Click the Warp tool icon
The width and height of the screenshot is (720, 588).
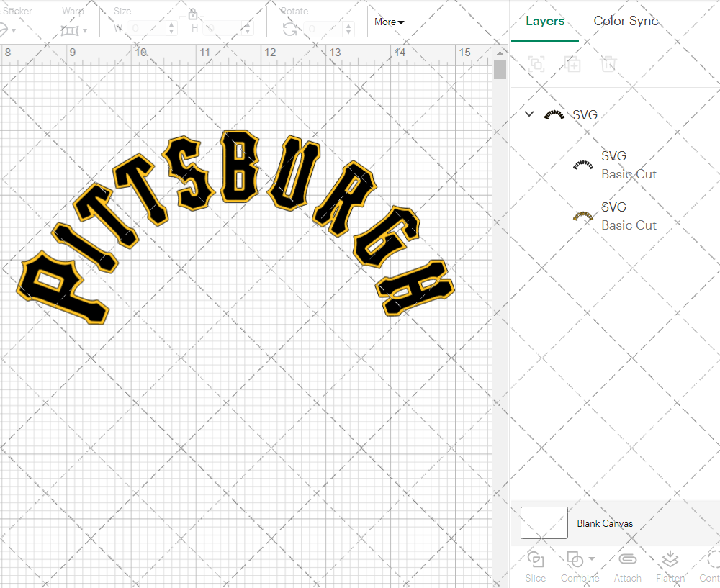(70, 30)
